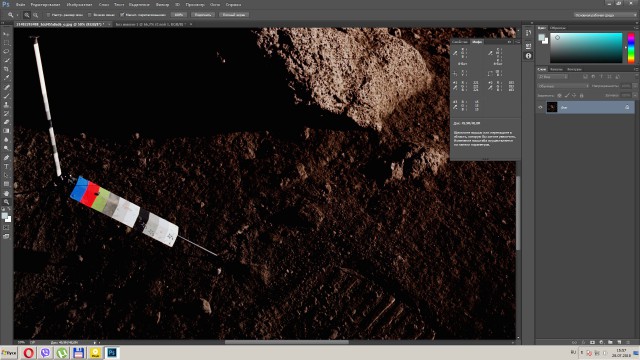Viewport: 640px width, 360px height.
Task: Select the Move tool
Action: 6,34
